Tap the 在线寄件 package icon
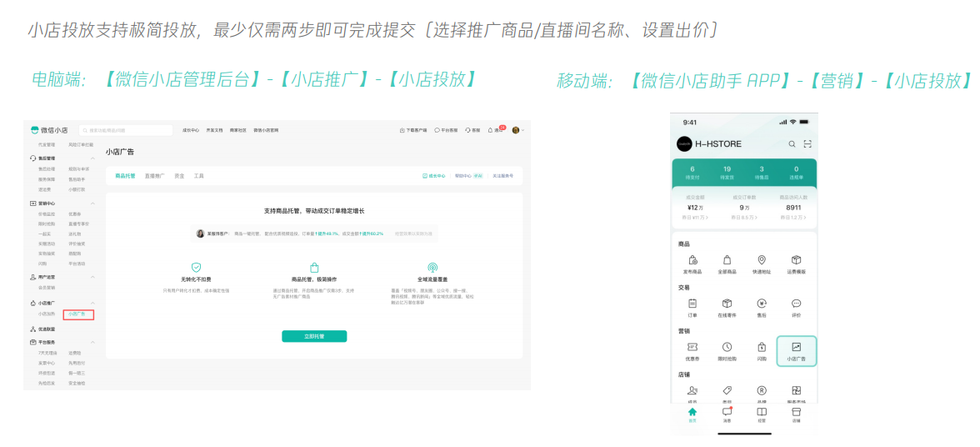 727,304
